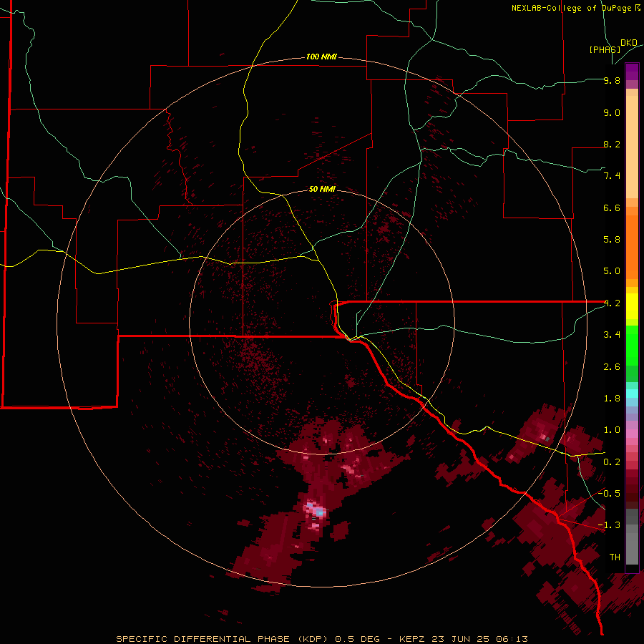This screenshot has width=644, height=644.
Task: Click the 3.4 value on the color scale
Action: [612, 335]
